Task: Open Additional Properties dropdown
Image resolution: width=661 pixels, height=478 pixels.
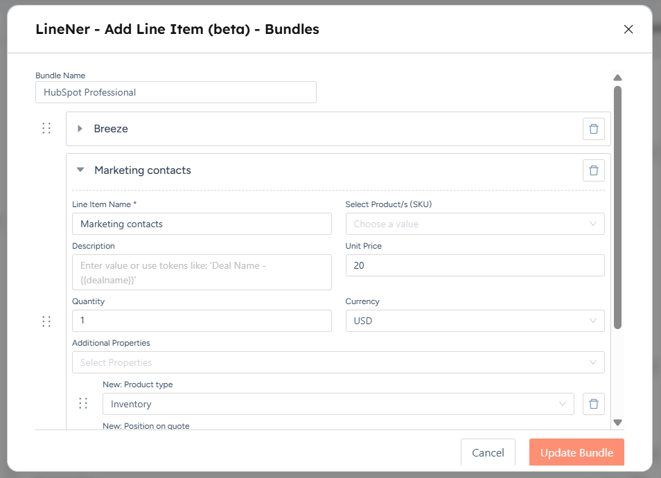Action: pyautogui.click(x=337, y=362)
